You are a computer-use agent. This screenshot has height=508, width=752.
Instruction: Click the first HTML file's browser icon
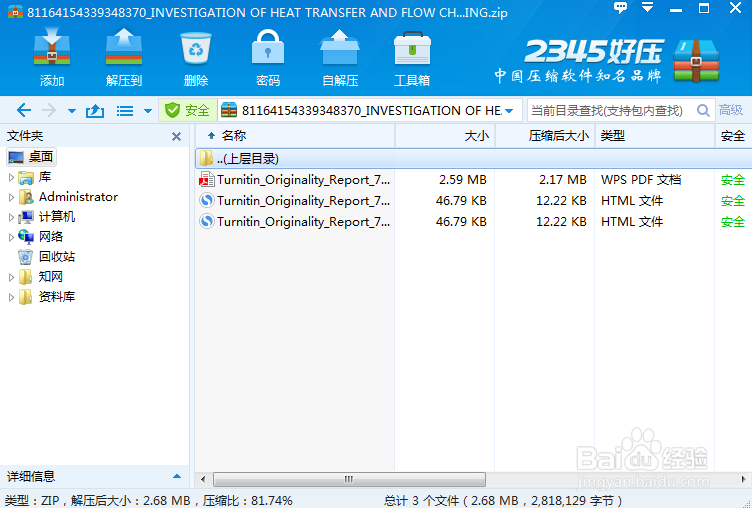click(x=207, y=201)
